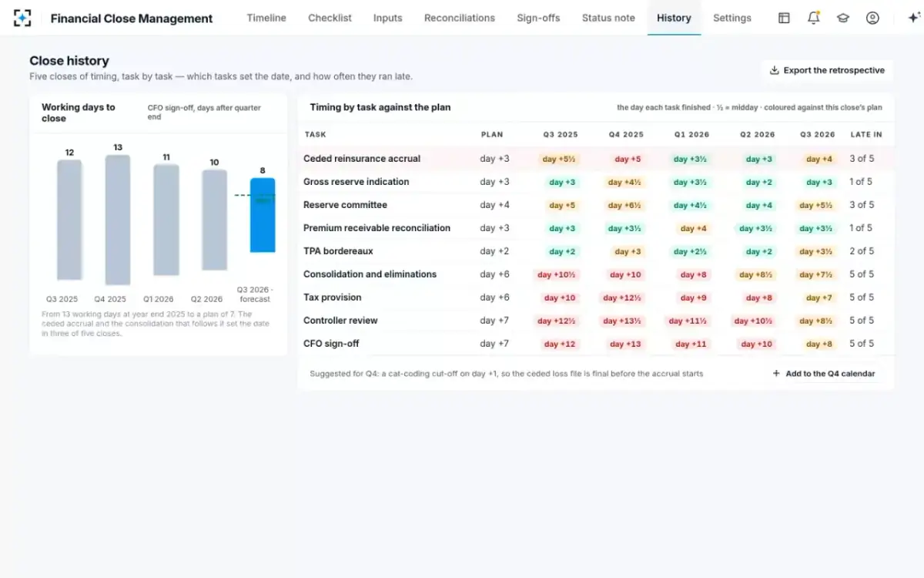Click the Q2 2026 bar showing 10
The height and width of the screenshot is (578, 924).
point(214,220)
